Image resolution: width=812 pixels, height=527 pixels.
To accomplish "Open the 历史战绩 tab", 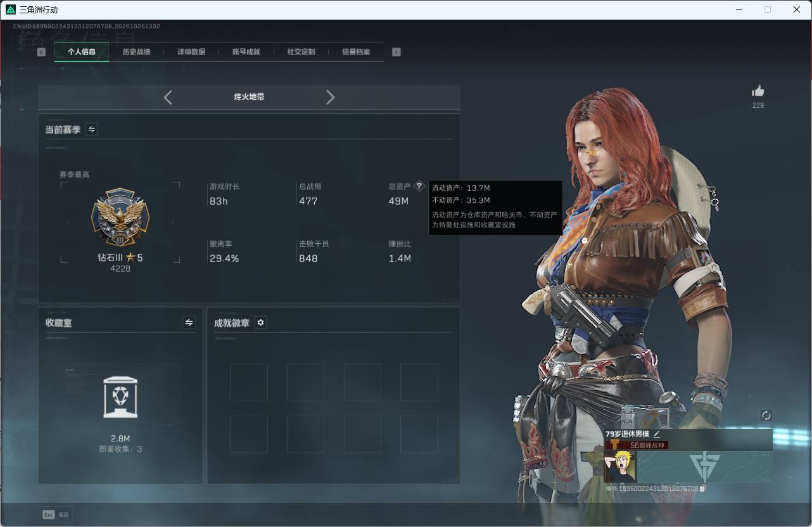I will coord(136,52).
